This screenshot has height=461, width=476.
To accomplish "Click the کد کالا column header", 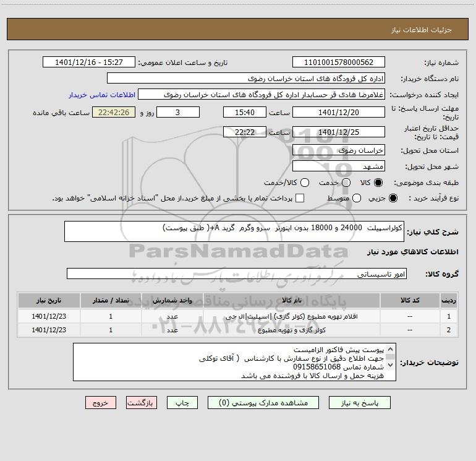I will 410,300.
